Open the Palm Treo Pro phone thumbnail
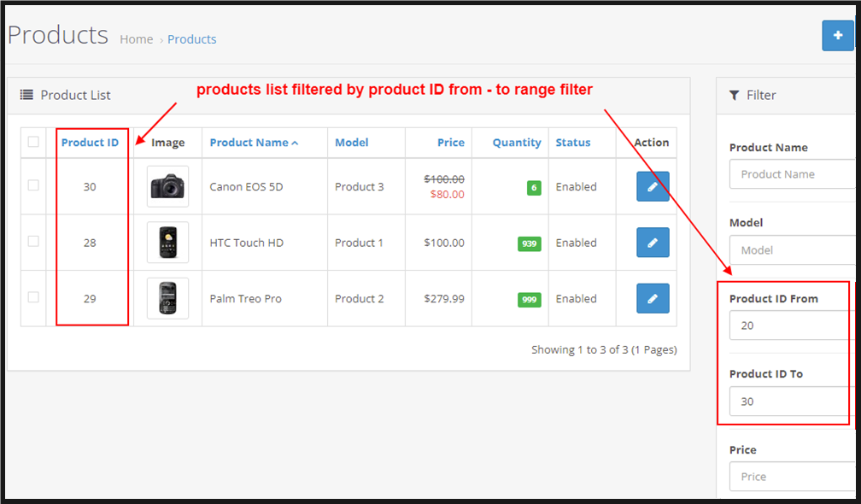 point(167,298)
